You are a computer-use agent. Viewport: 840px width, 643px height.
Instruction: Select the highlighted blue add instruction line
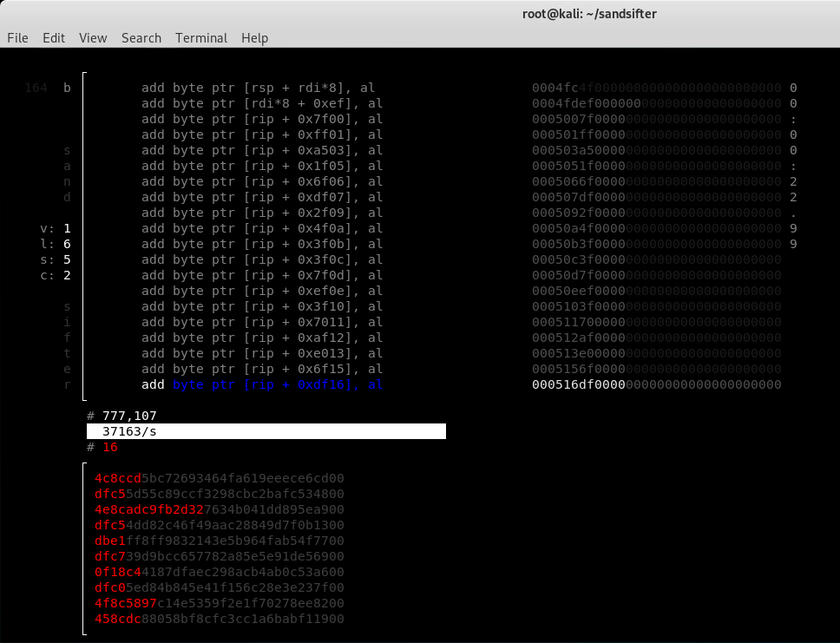[x=260, y=384]
